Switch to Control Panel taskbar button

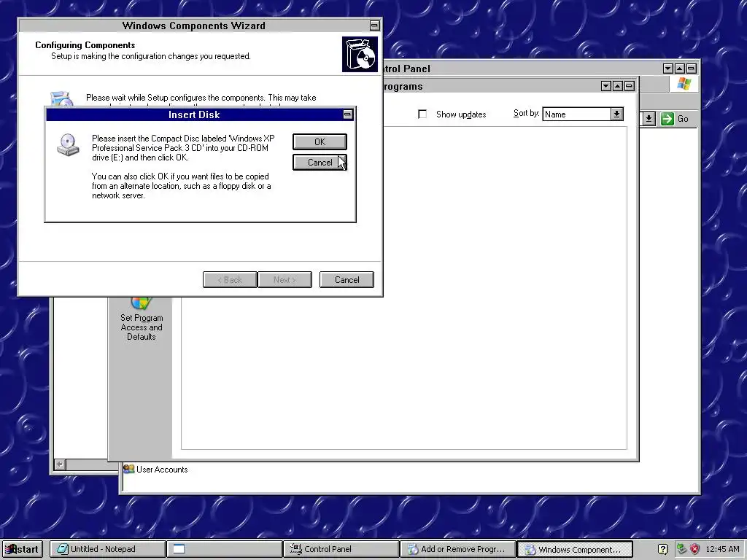[x=341, y=549]
